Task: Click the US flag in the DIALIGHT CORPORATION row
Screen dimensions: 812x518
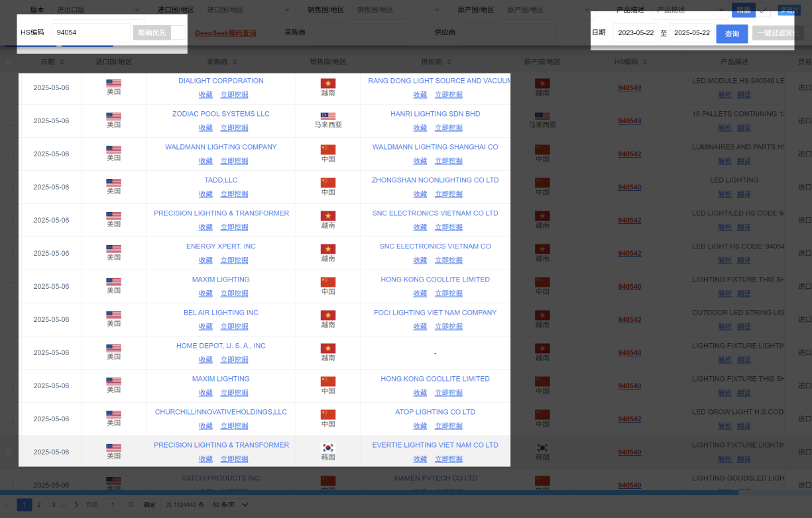Action: 114,83
